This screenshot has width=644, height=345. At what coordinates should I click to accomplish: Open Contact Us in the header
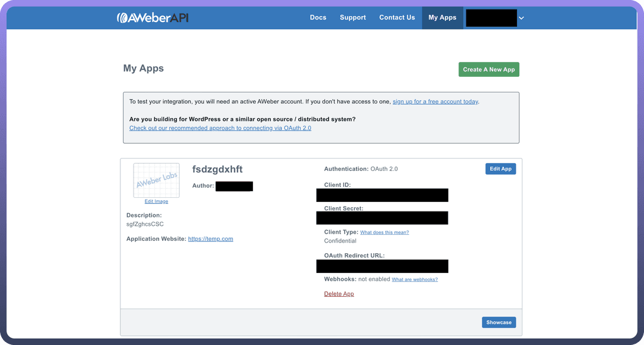(x=397, y=18)
